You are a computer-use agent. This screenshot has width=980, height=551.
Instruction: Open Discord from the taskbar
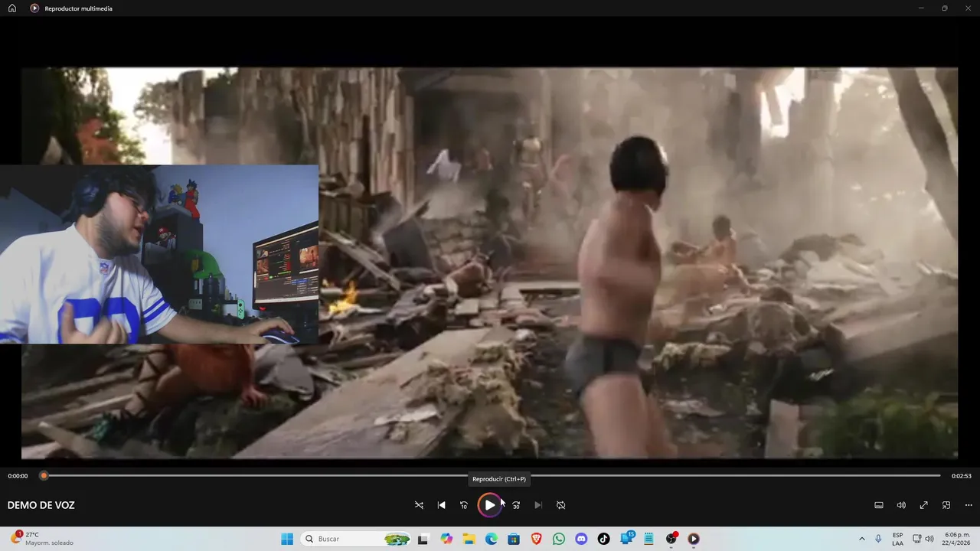[581, 539]
